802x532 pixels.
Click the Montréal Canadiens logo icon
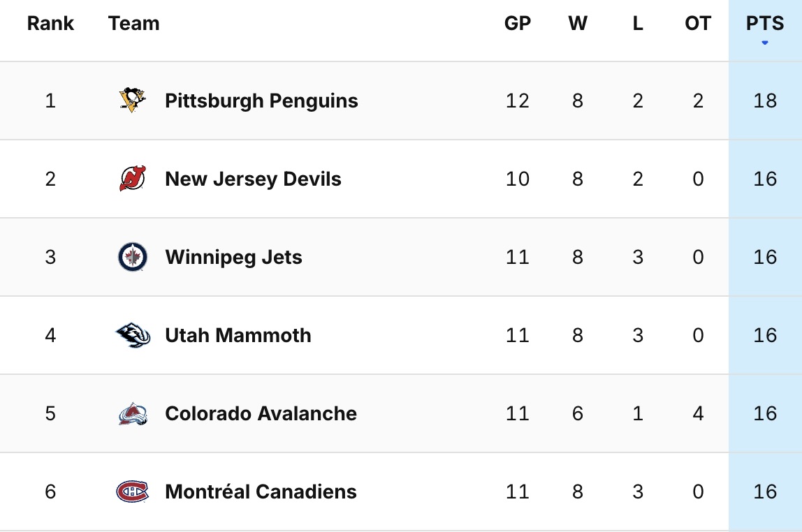(133, 492)
